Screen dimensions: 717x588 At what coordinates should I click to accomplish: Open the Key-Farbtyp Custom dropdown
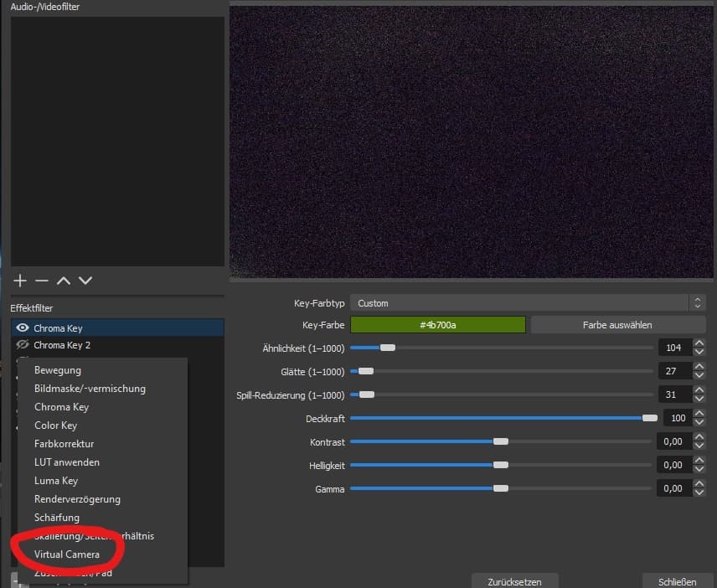point(528,303)
